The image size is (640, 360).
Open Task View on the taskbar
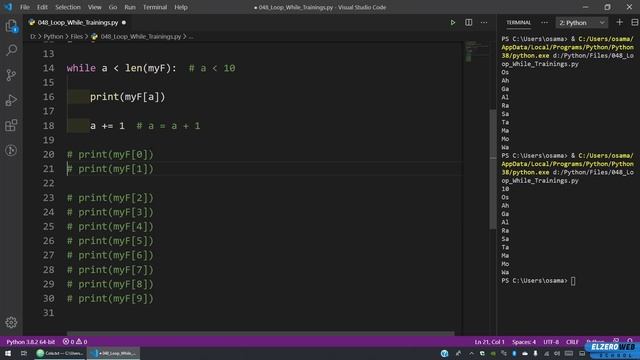coord(24,353)
